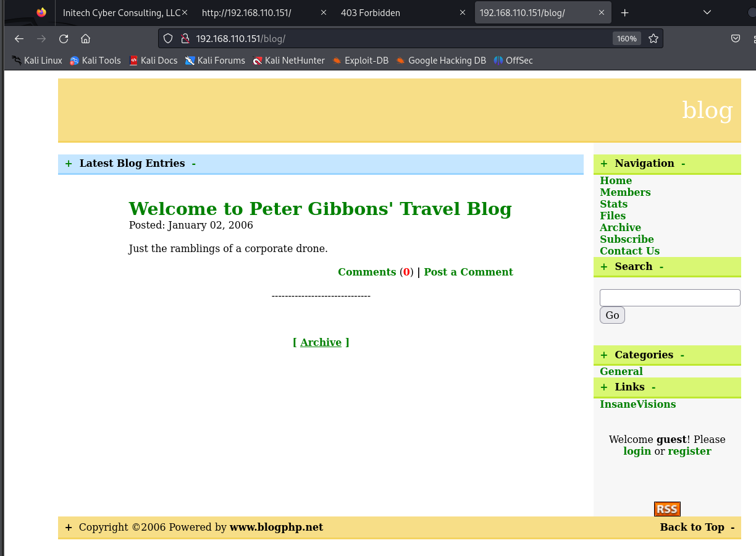
Task: Collapse the Latest Blog Entries section
Action: click(x=194, y=164)
